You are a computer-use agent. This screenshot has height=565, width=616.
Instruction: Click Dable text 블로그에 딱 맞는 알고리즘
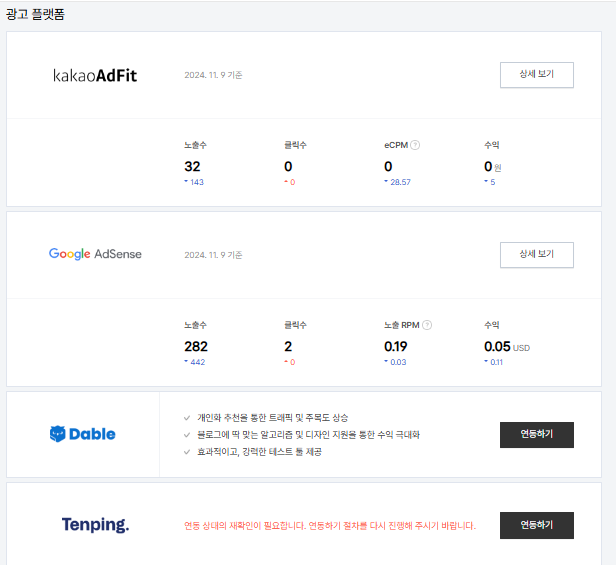308,435
